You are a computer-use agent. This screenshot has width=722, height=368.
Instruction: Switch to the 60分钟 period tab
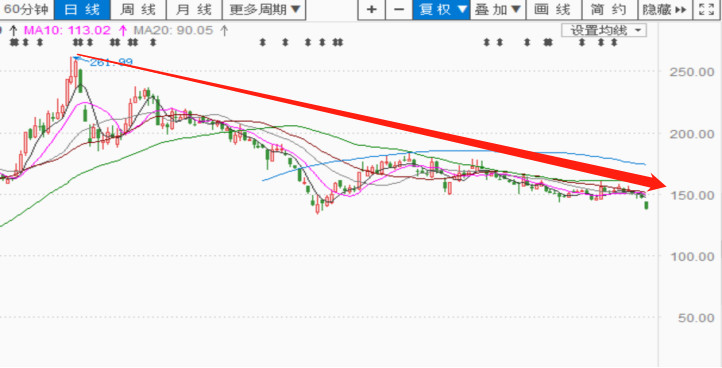point(27,9)
